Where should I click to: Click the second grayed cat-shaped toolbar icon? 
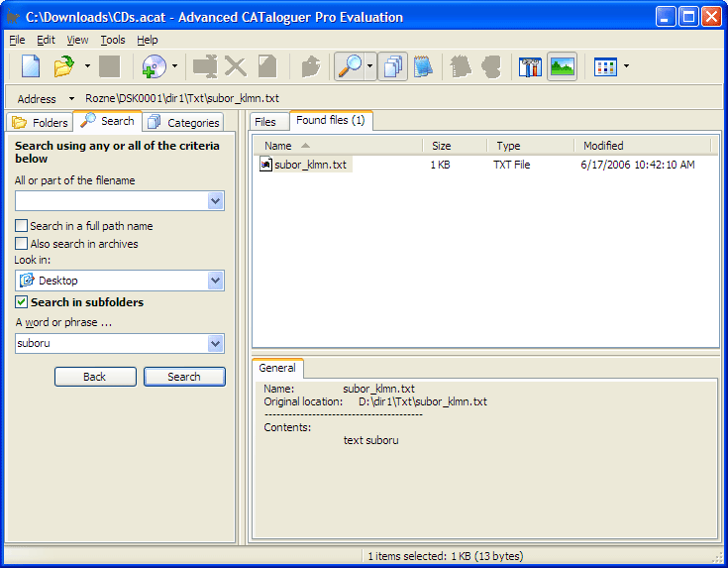click(x=491, y=66)
